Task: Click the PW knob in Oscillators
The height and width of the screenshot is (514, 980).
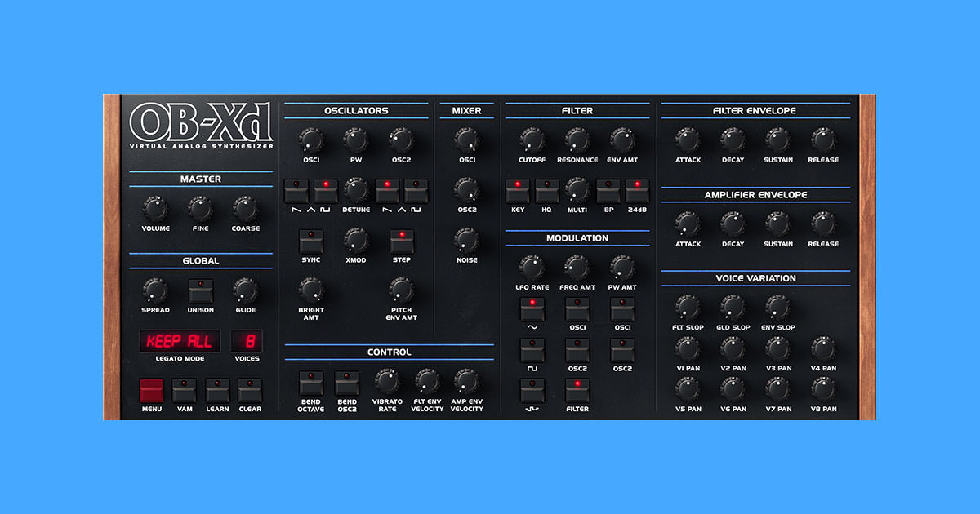Action: click(356, 140)
